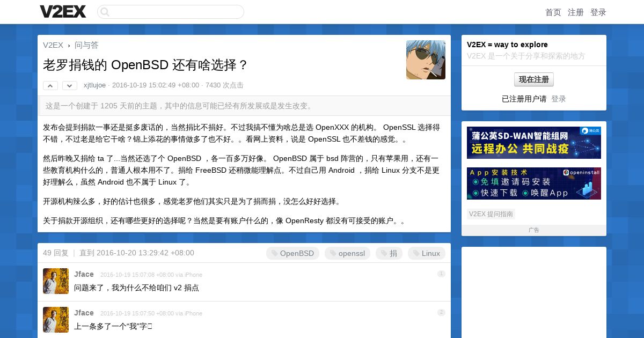Open Jface avatar on second reply

coord(56,320)
